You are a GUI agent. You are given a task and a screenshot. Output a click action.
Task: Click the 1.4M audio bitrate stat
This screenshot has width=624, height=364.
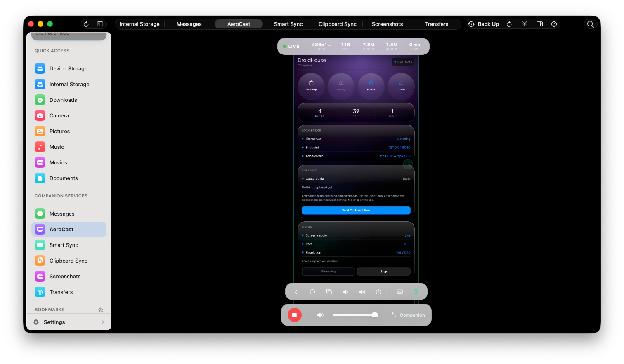392,47
